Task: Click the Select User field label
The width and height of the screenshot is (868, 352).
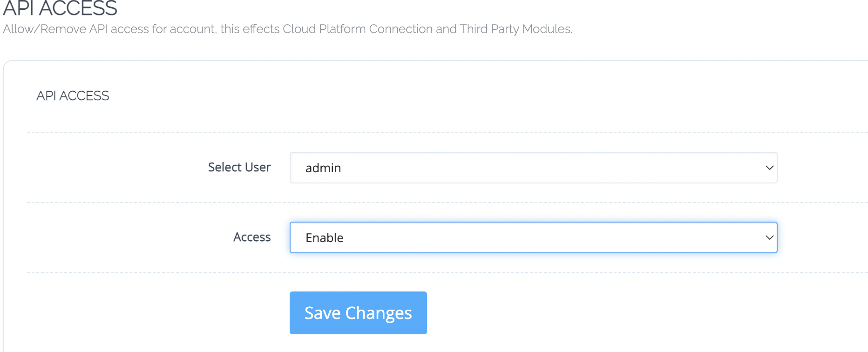Action: (x=239, y=167)
